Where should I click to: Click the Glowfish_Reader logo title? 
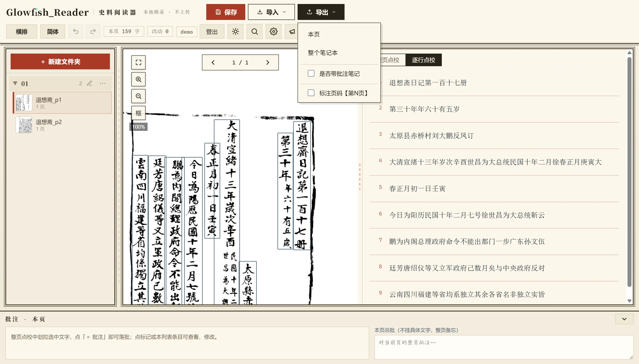click(x=47, y=12)
